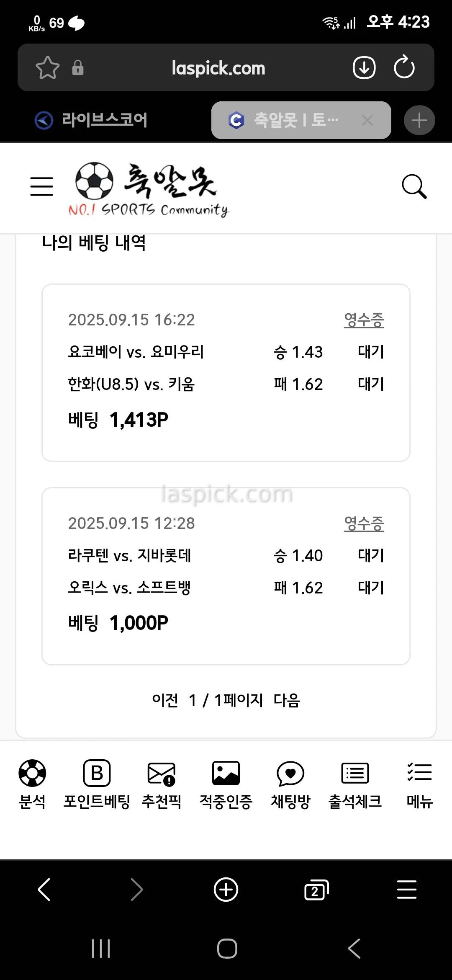
Task: View 영수증 for the 16:22 bet
Action: (364, 320)
